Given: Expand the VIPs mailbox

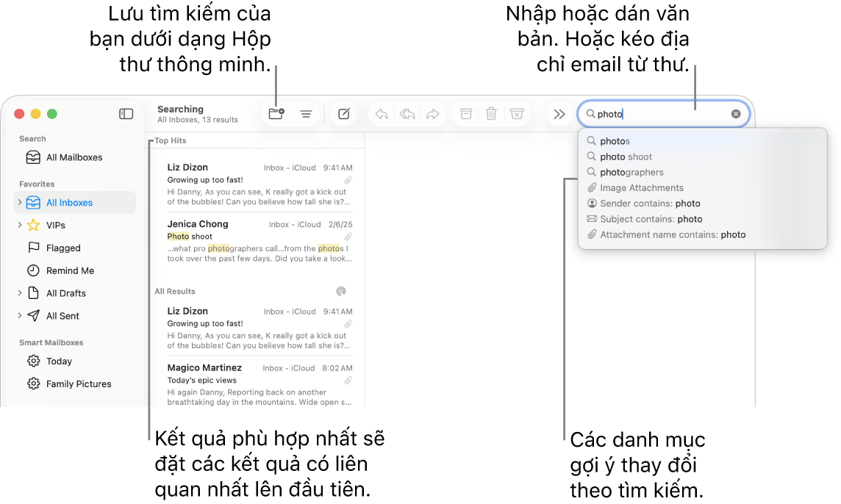Looking at the screenshot, I should click(x=20, y=225).
